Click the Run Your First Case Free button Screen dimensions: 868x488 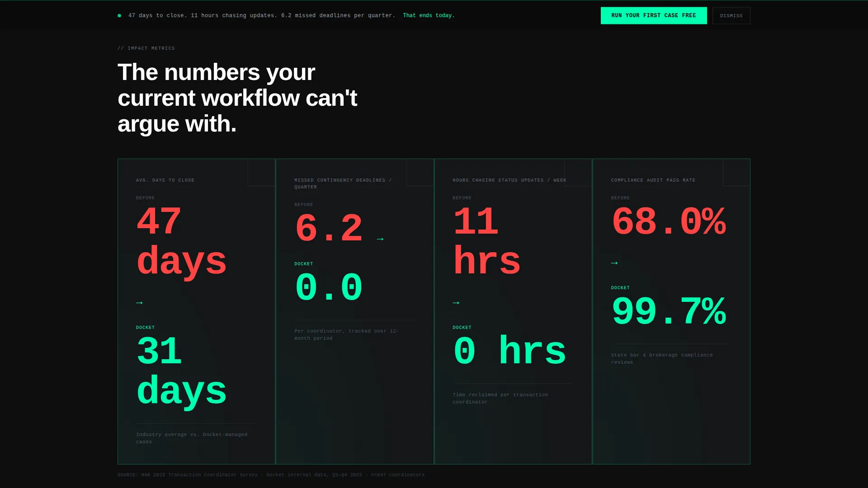point(653,15)
